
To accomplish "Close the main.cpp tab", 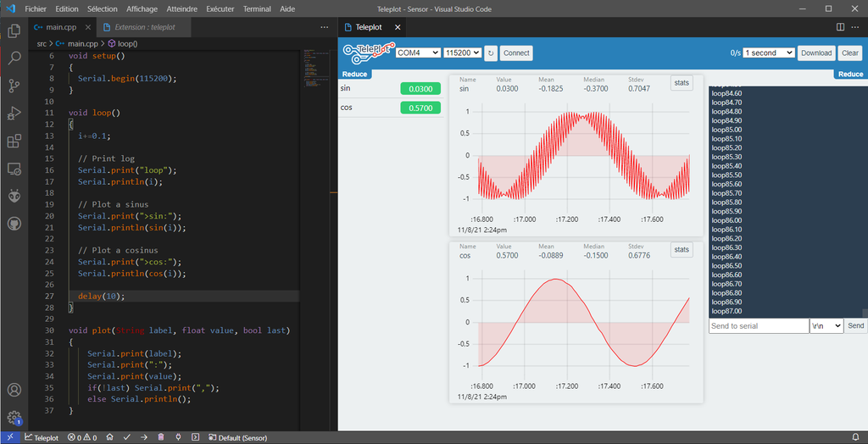I will point(88,26).
